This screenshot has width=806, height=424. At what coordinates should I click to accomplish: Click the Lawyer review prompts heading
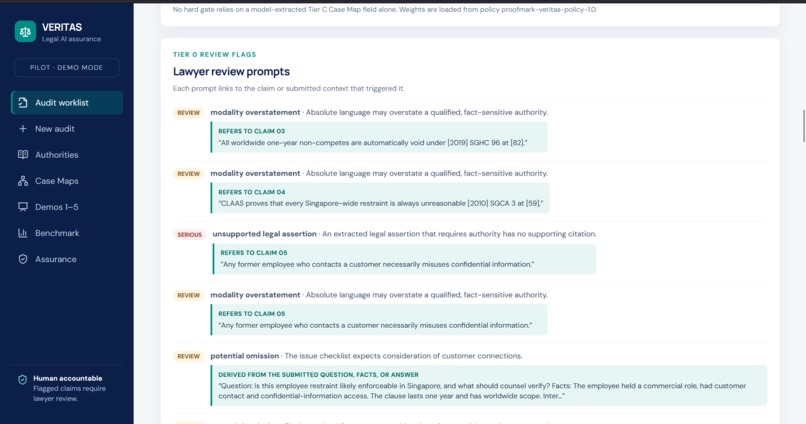click(231, 71)
